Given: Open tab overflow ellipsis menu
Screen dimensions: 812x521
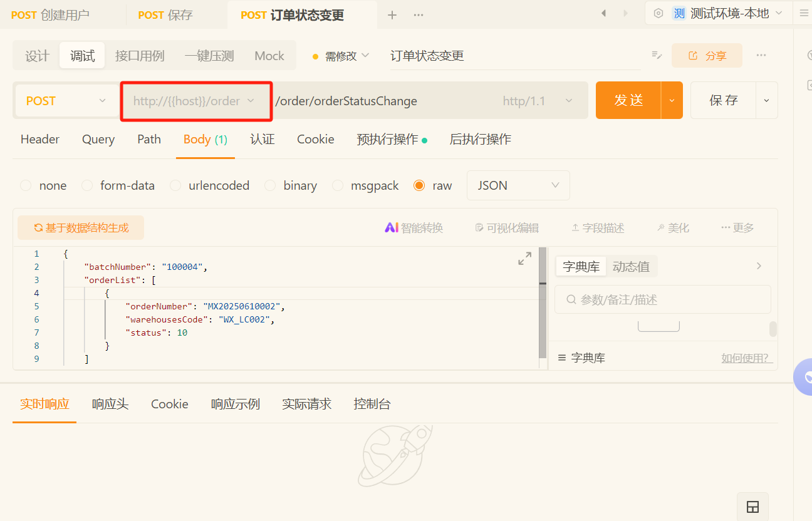Looking at the screenshot, I should pyautogui.click(x=419, y=15).
